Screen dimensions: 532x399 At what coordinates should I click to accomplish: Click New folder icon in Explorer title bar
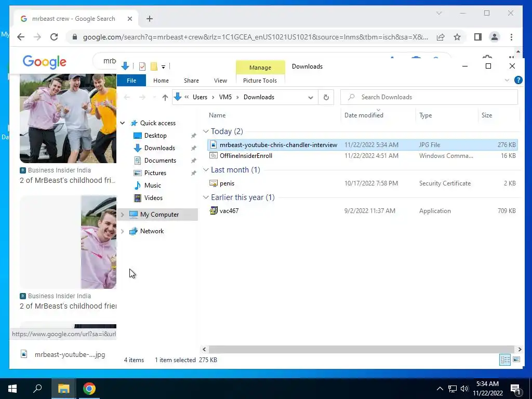click(154, 66)
